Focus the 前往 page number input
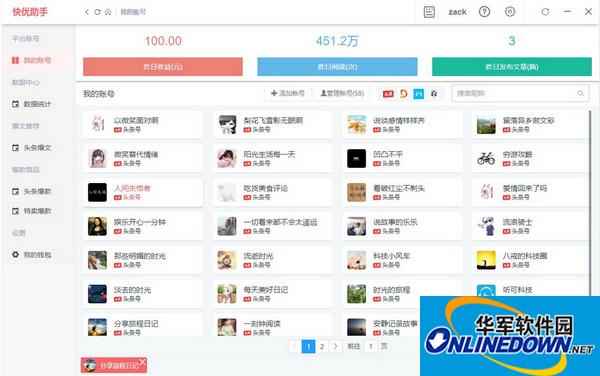600x376 pixels. click(x=370, y=347)
